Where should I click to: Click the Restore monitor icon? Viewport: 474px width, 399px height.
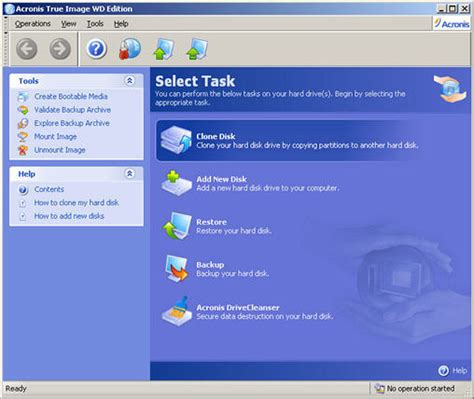click(177, 226)
